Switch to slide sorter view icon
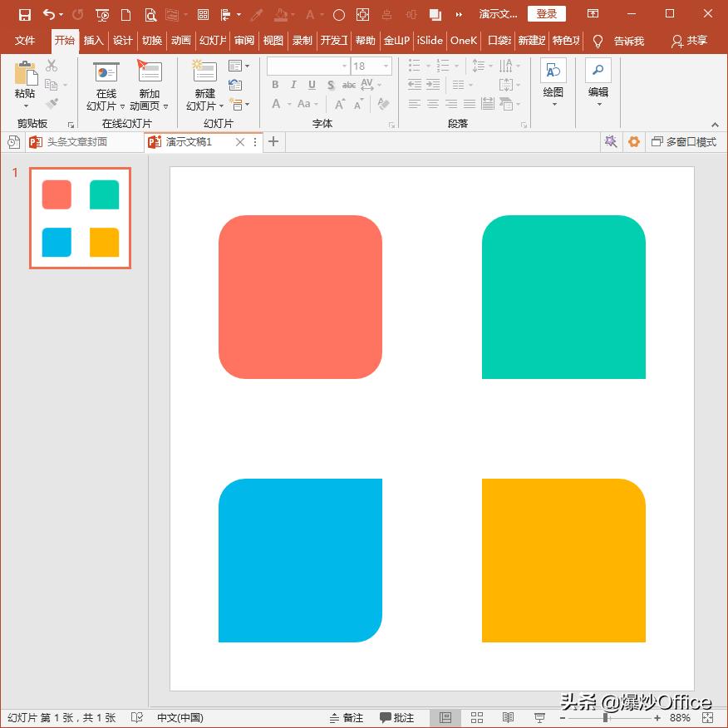 (477, 718)
